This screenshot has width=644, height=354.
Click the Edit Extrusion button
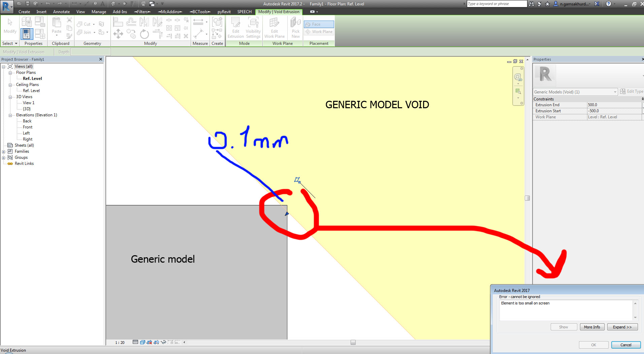[235, 28]
